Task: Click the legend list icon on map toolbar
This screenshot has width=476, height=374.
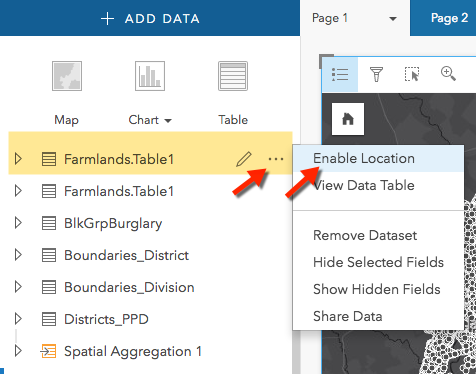Action: pyautogui.click(x=340, y=74)
